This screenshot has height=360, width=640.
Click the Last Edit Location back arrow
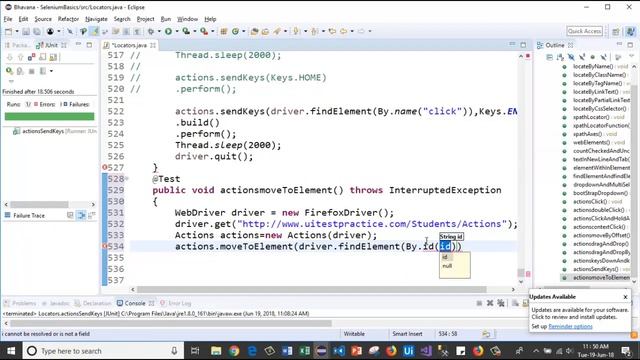point(332,31)
